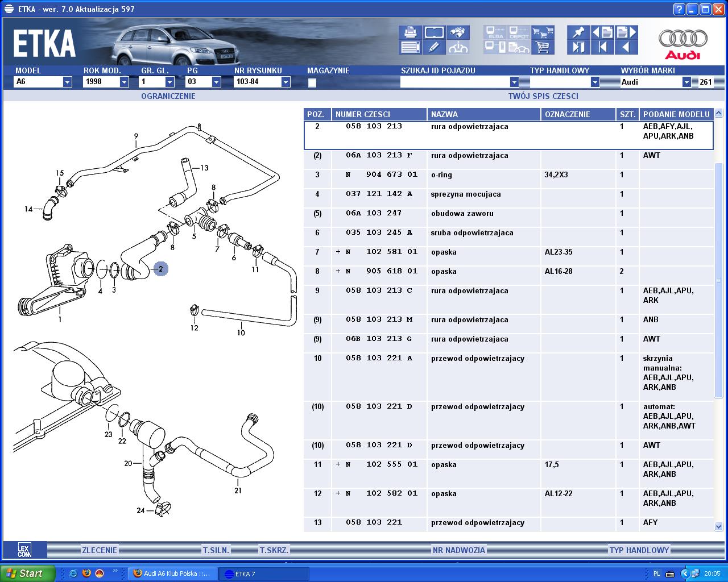Click the T.SILN. button
The image size is (728, 582).
(216, 550)
